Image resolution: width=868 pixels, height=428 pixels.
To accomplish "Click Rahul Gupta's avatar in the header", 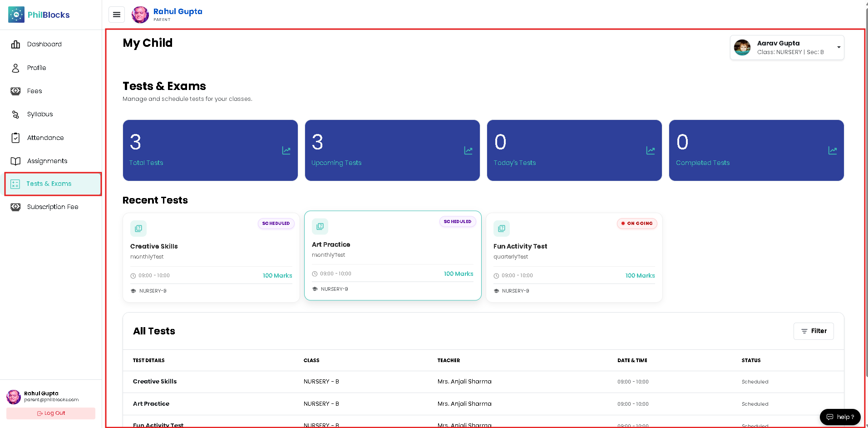I will (x=140, y=15).
